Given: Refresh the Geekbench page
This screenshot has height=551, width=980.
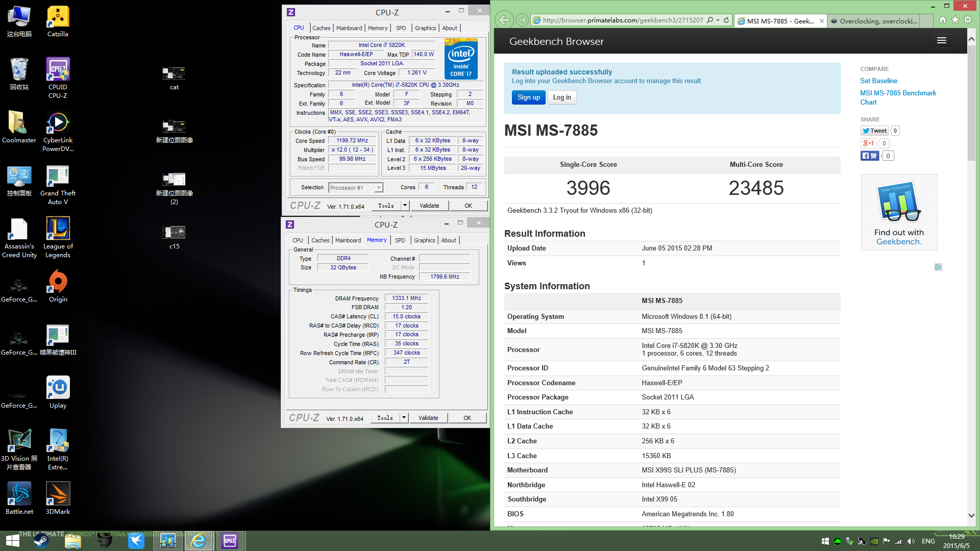Looking at the screenshot, I should pos(726,20).
